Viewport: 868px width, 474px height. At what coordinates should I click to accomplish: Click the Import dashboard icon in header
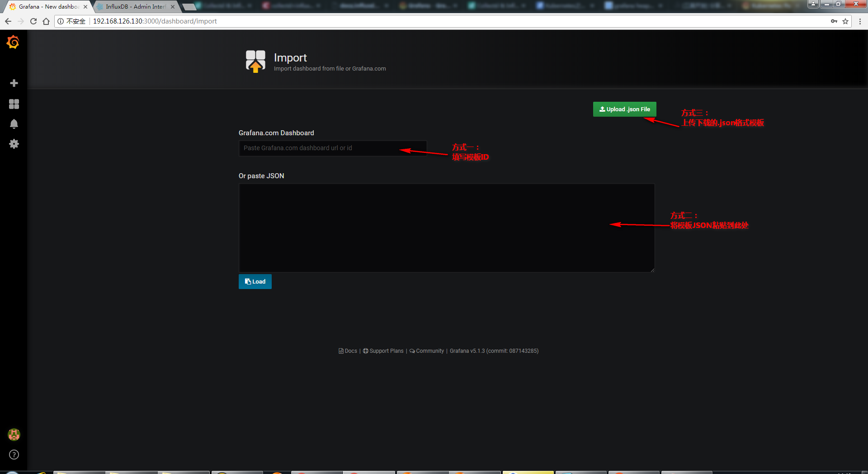[255, 61]
